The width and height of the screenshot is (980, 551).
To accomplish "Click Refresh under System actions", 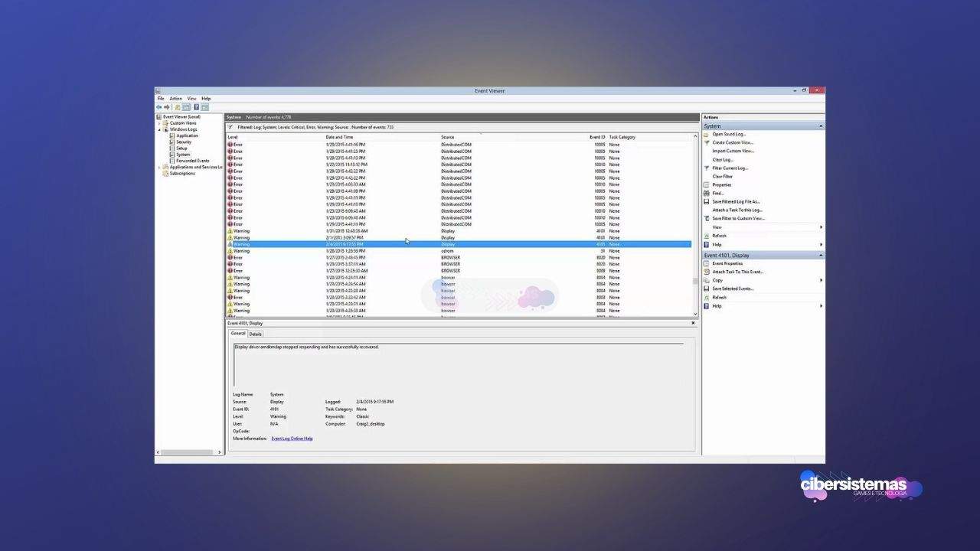I will (719, 236).
